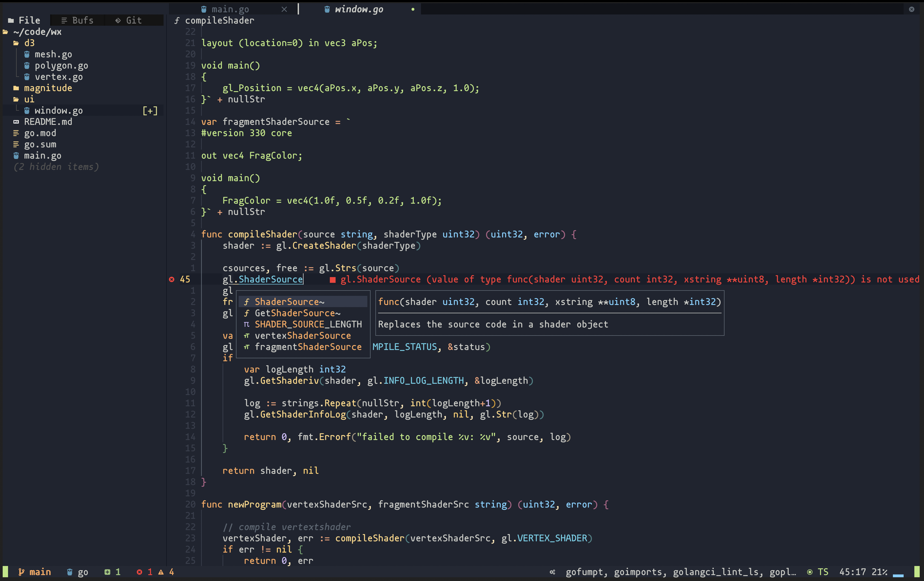Click the modified dot on window.go tab

point(413,9)
